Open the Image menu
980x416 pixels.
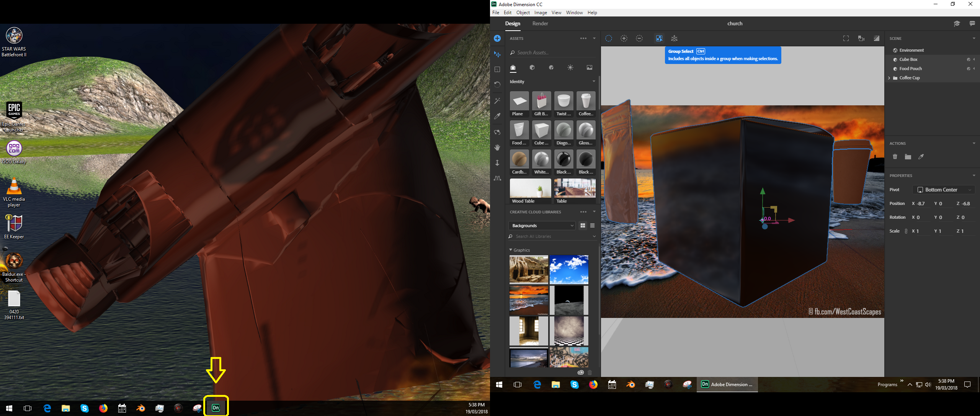tap(541, 13)
